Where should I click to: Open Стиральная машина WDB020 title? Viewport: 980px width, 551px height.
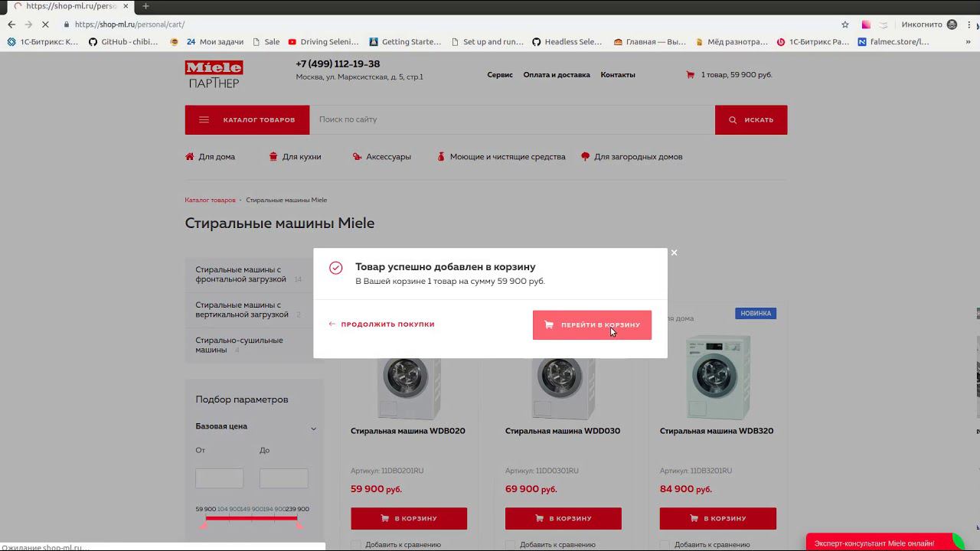click(x=408, y=431)
